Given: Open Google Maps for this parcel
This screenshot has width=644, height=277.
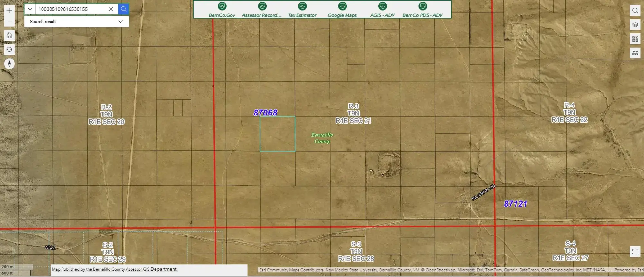Looking at the screenshot, I should click(x=342, y=10).
